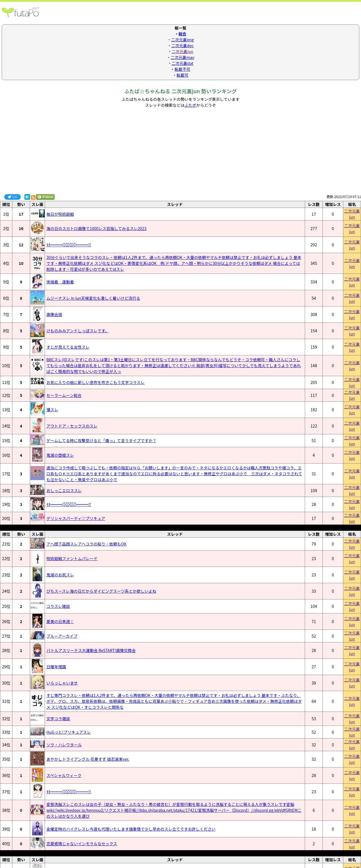Click 二次元裏jun board link in 21位 row
The height and width of the screenshot is (868, 361).
click(x=352, y=544)
